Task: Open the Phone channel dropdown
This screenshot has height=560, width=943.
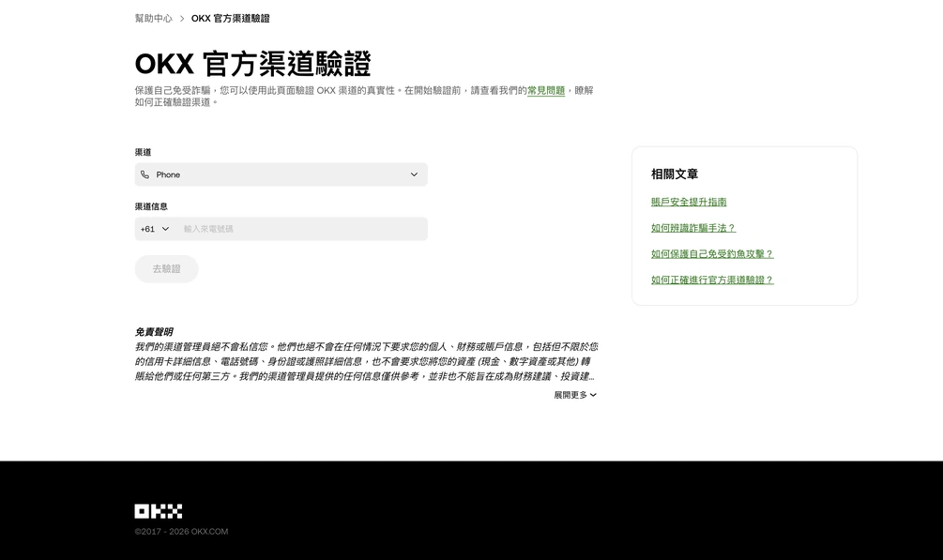Action: coord(281,174)
